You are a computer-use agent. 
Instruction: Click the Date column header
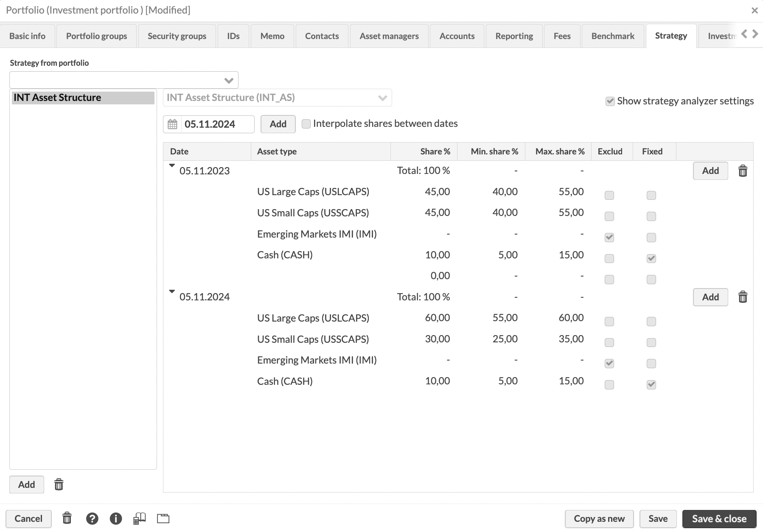(x=207, y=151)
